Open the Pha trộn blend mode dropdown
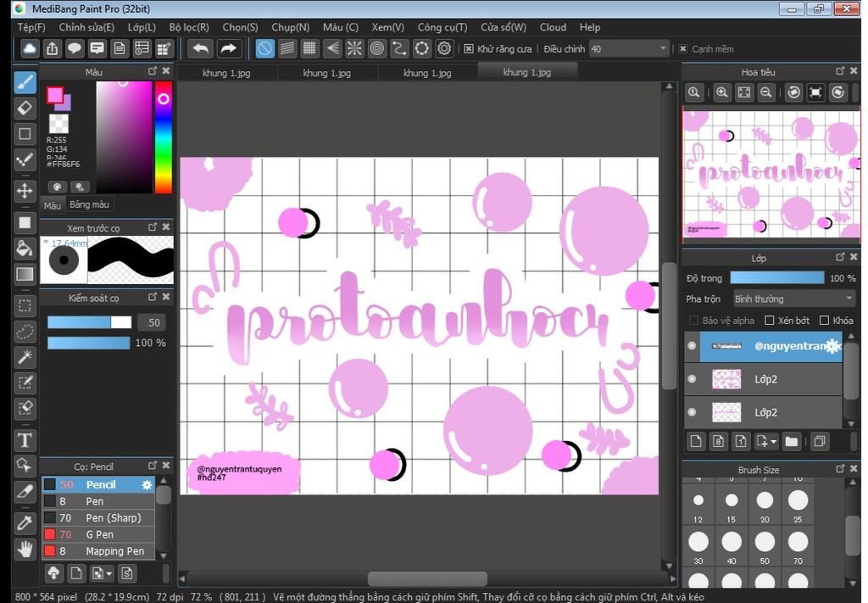 [793, 299]
